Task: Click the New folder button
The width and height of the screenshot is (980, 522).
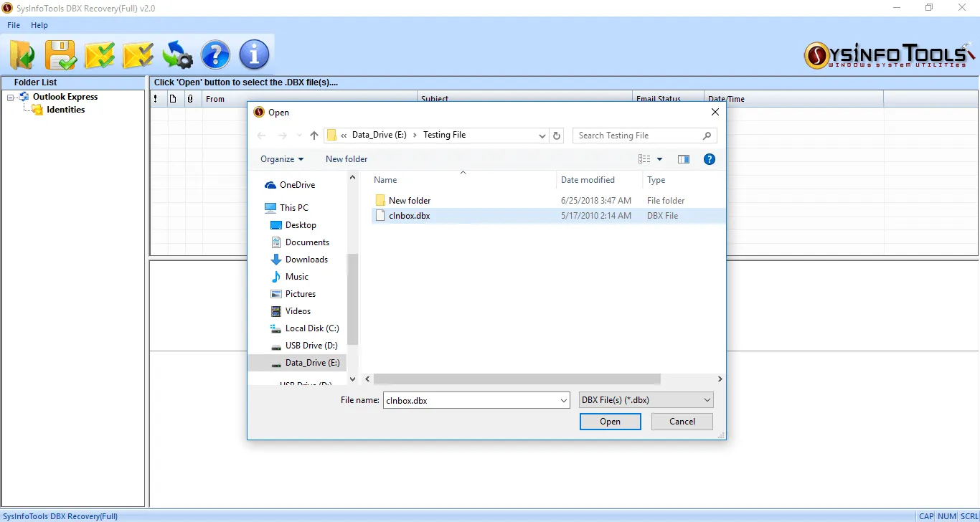Action: click(x=347, y=159)
